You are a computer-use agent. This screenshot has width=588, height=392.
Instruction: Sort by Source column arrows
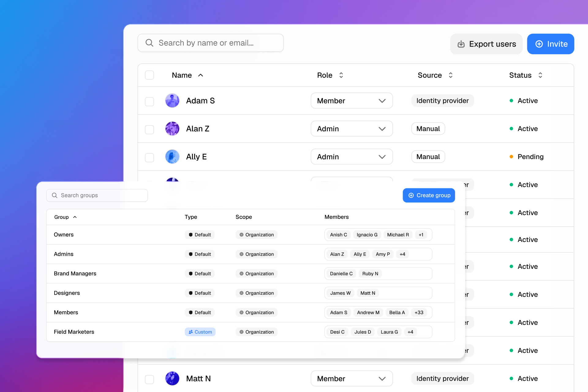pos(450,75)
